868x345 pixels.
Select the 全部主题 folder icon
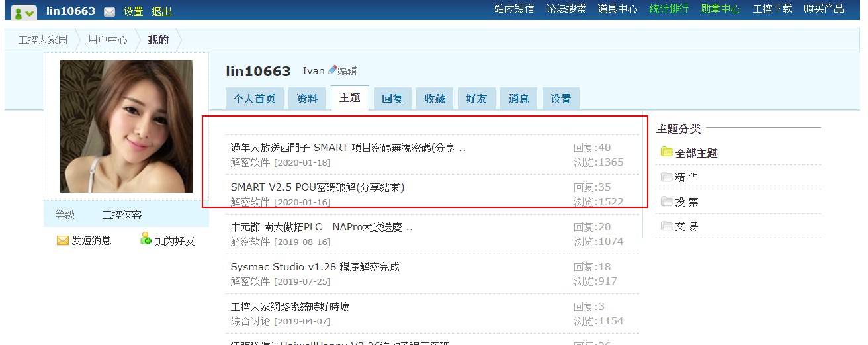point(666,152)
